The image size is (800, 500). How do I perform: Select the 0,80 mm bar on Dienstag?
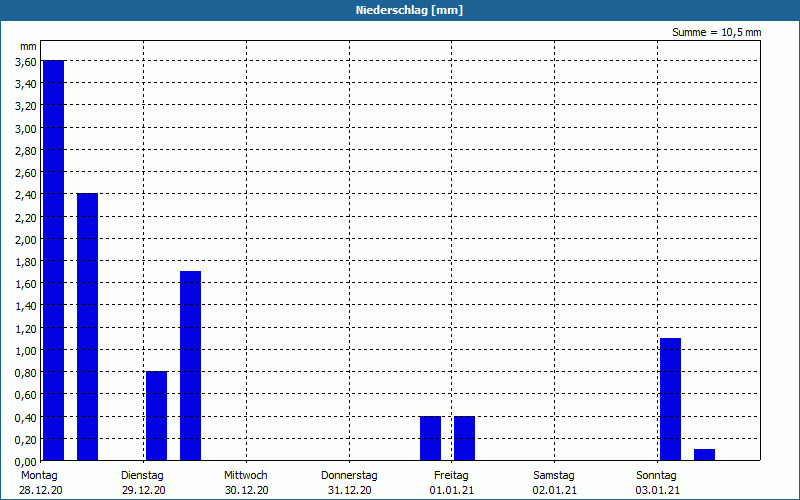coord(157,416)
